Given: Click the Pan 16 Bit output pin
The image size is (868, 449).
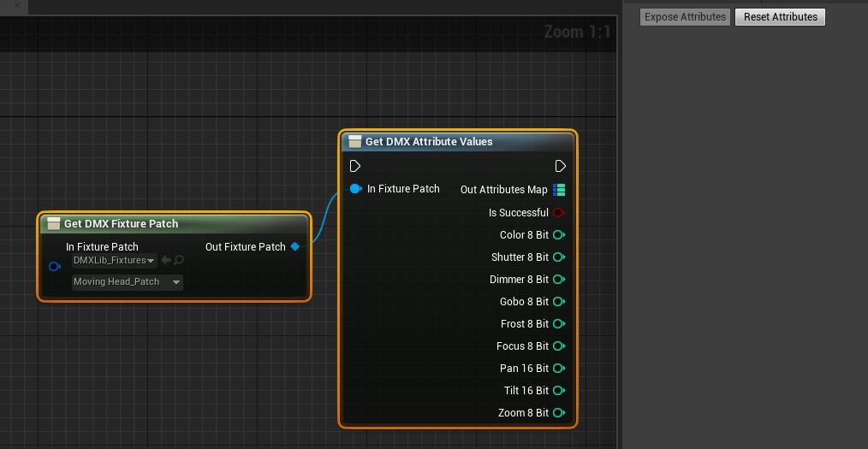Looking at the screenshot, I should (x=558, y=369).
